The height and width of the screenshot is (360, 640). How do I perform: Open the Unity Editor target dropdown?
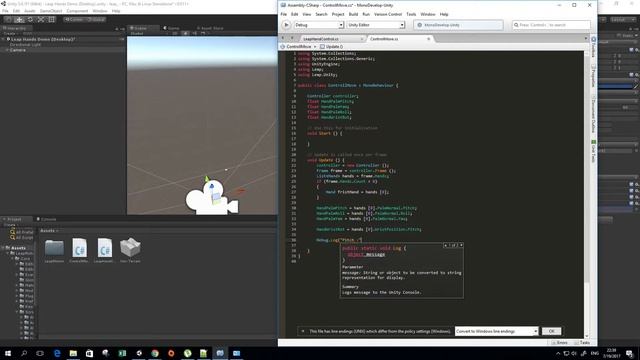click(x=376, y=25)
